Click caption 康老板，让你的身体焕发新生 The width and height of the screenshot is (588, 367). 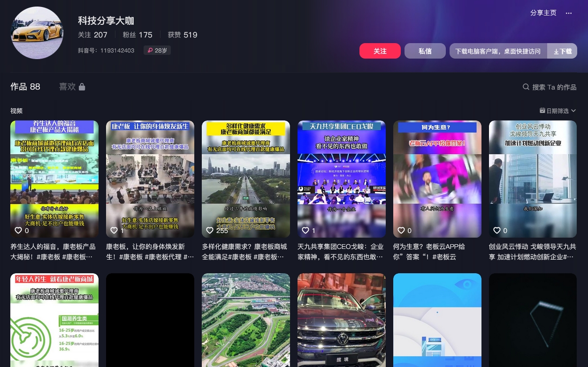[150, 252]
